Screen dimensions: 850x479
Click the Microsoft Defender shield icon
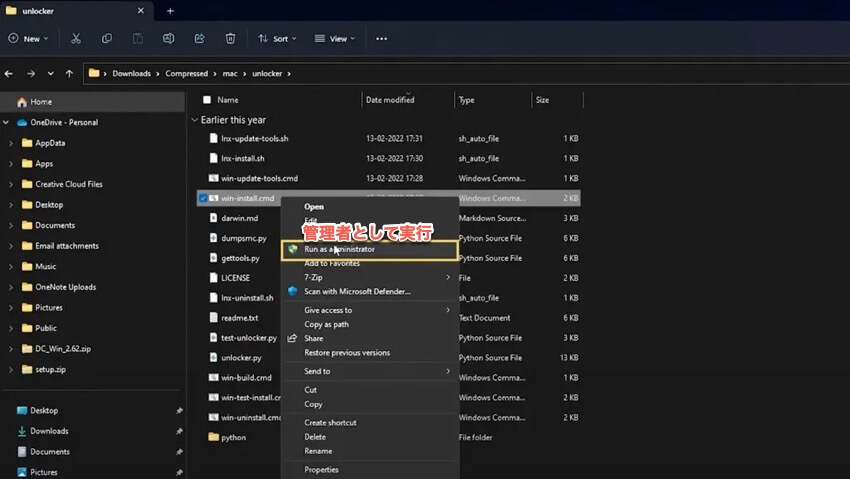[293, 291]
